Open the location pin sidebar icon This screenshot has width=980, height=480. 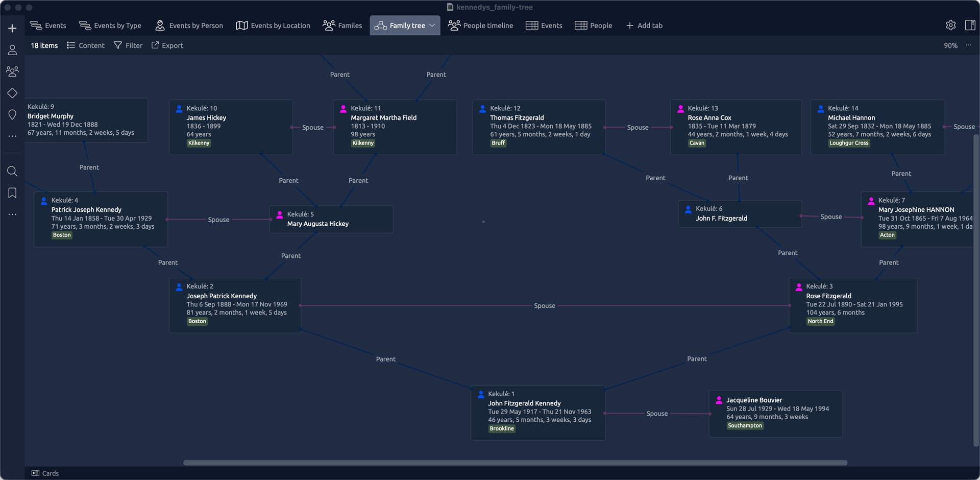pos(12,115)
